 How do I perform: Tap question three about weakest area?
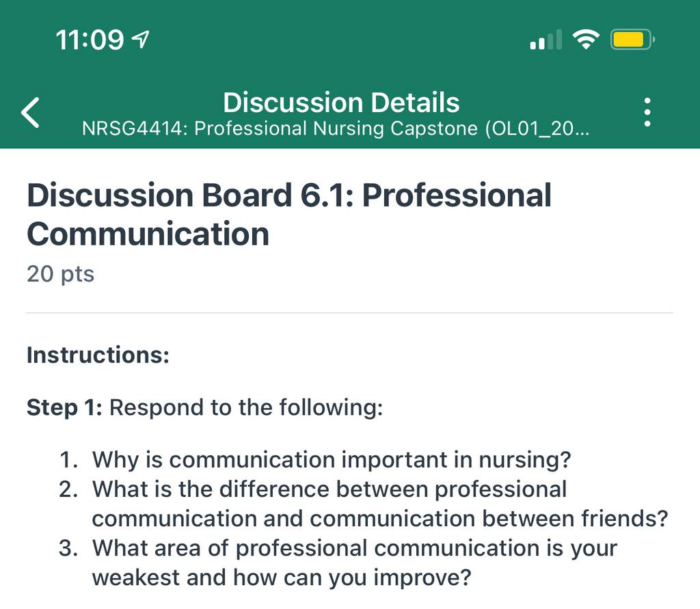[338, 563]
